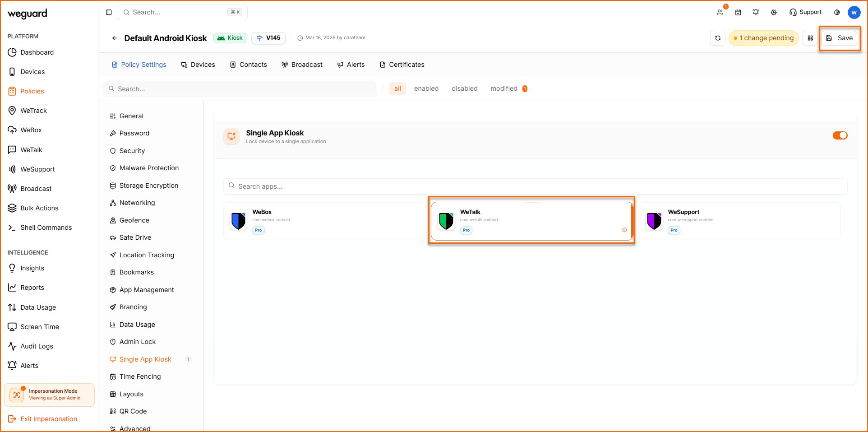Click the back arrow beside Default Android Kiosk
Viewport: 868px width, 432px height.
(x=115, y=38)
